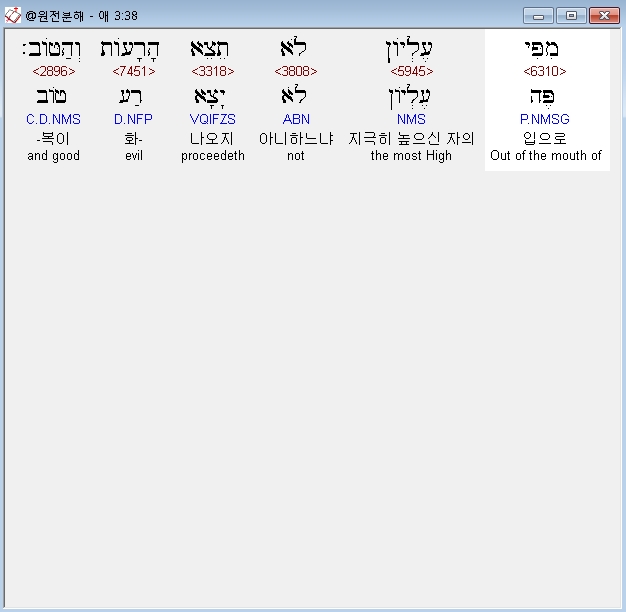Image resolution: width=626 pixels, height=612 pixels.
Task: Click Strong's number <3808>
Action: pos(296,71)
